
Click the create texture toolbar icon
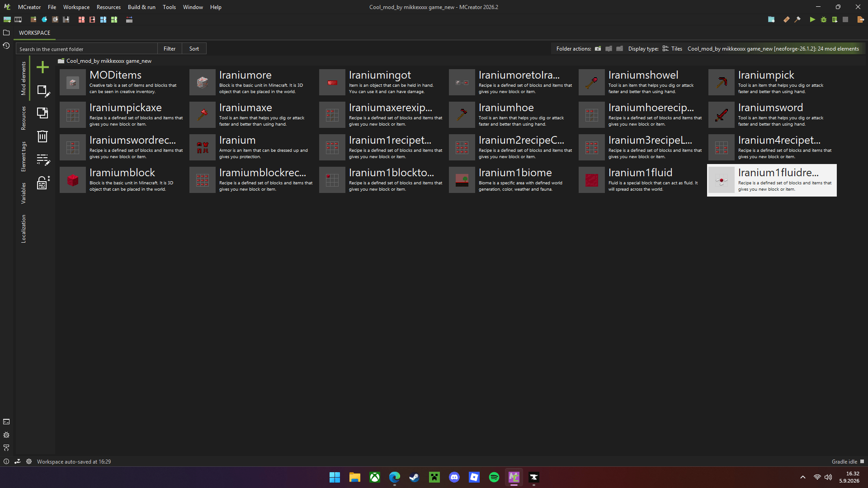pos(7,19)
